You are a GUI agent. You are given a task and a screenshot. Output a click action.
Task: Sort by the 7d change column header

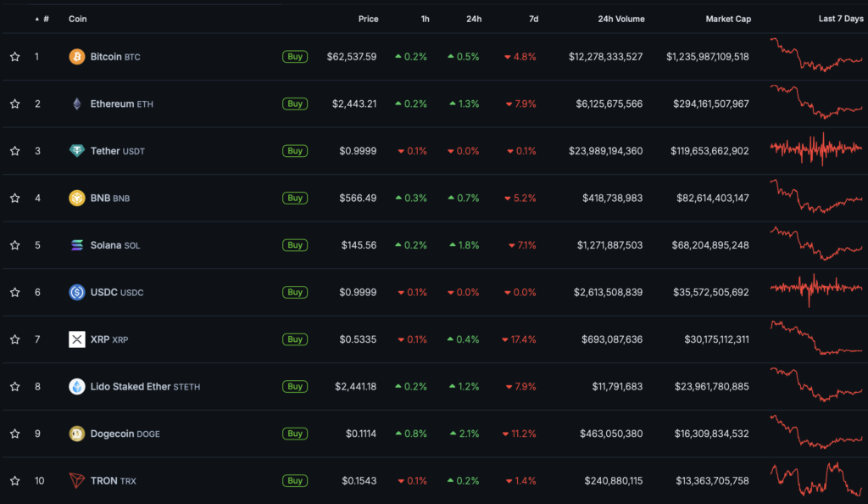point(532,19)
